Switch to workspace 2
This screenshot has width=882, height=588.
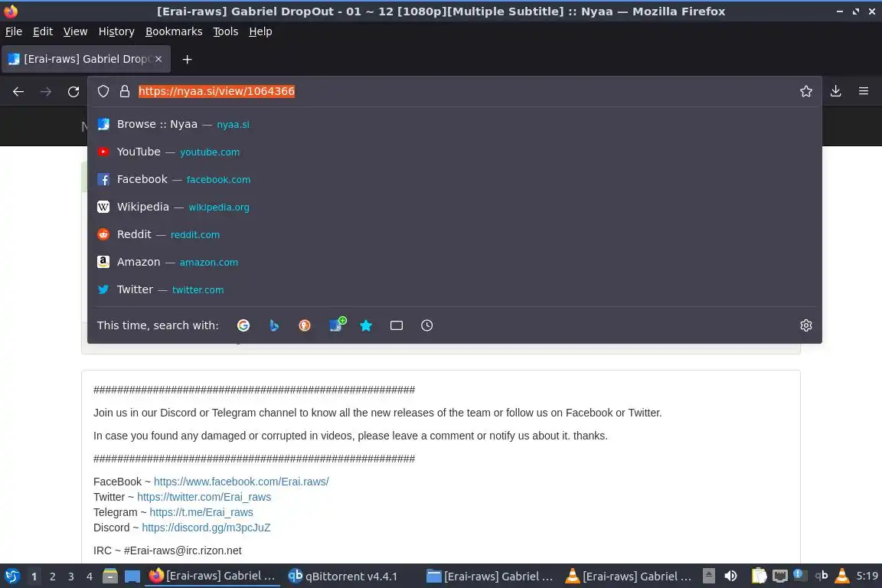[x=52, y=577]
